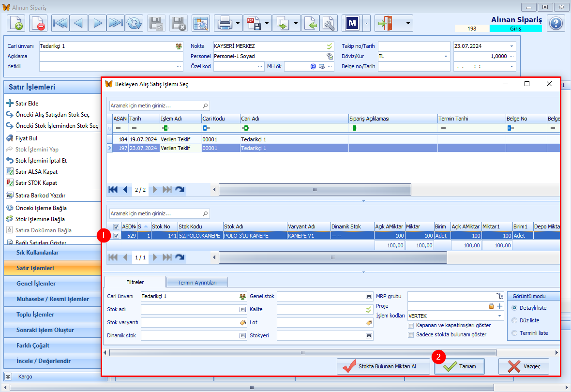Click the exit door toolbar icon

pyautogui.click(x=386, y=24)
